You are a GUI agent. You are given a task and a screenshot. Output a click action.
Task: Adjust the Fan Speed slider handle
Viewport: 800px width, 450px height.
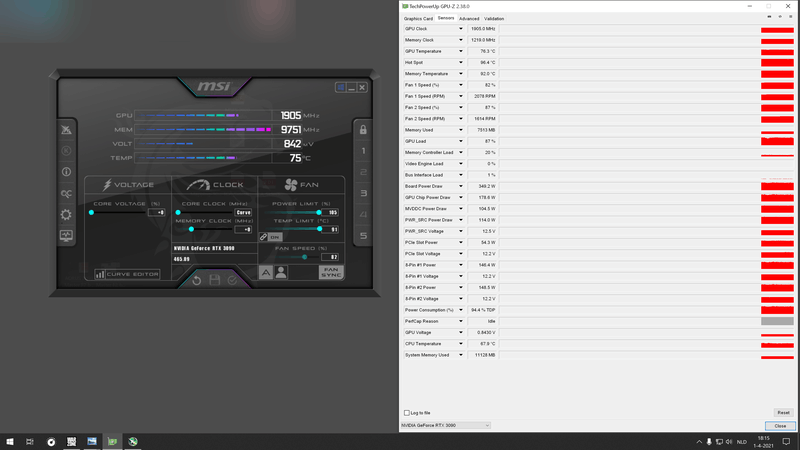pyautogui.click(x=305, y=257)
